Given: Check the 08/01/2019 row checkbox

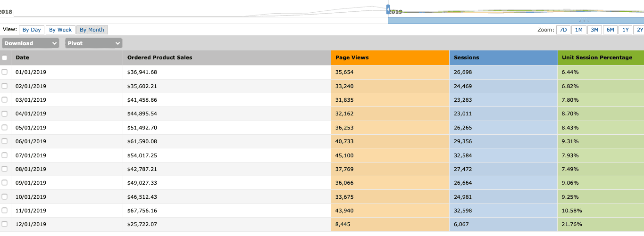Looking at the screenshot, I should 5,169.
